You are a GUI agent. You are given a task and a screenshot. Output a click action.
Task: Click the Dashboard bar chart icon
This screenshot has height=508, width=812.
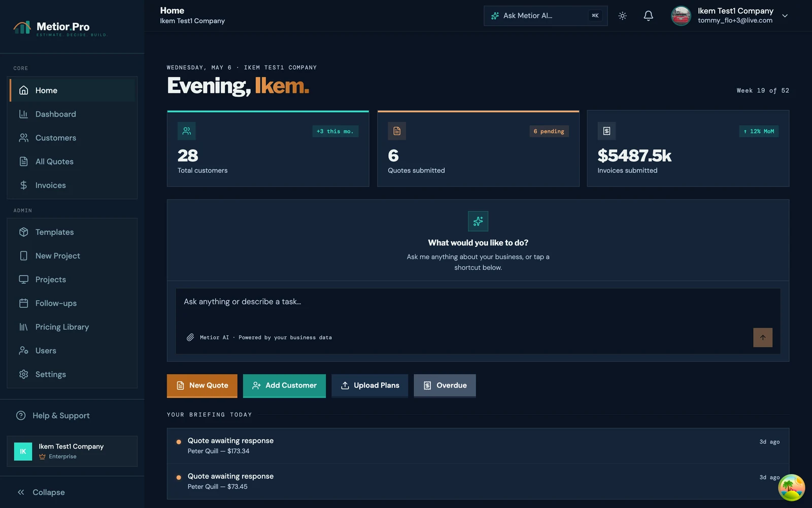pyautogui.click(x=23, y=114)
